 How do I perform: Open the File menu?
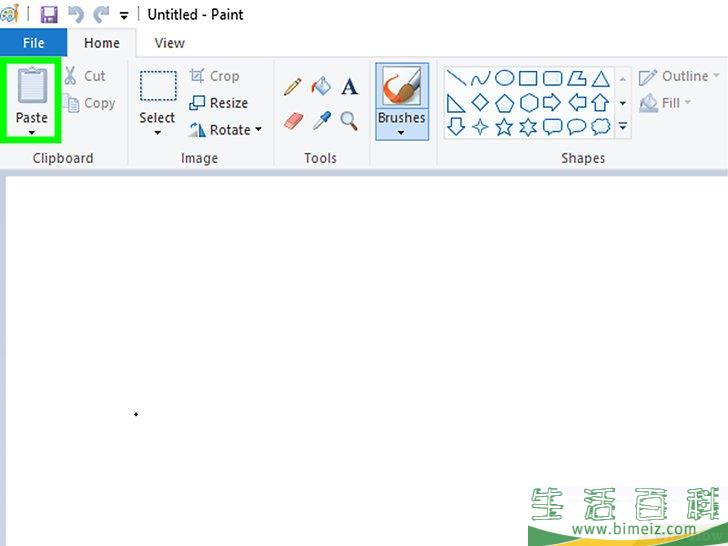[x=33, y=43]
